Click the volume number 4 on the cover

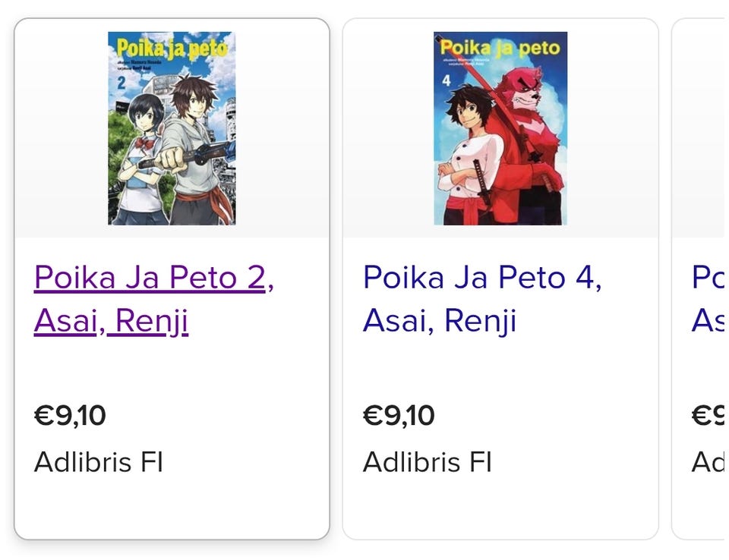click(x=447, y=79)
